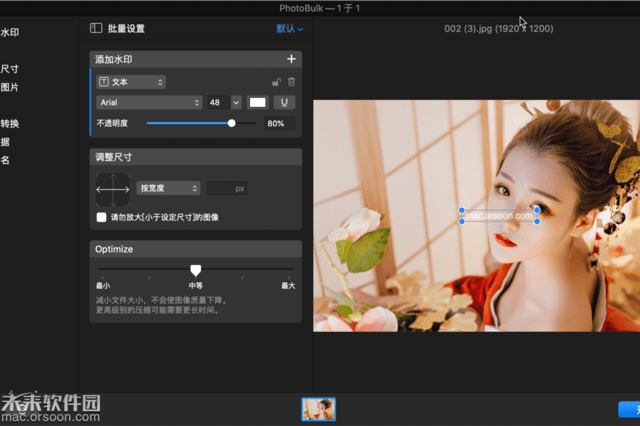The width and height of the screenshot is (640, 426).
Task: Click the font size field showing 48
Action: [x=219, y=102]
